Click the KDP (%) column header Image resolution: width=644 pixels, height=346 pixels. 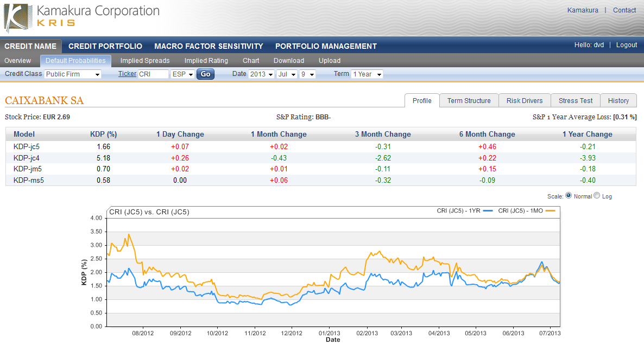[x=104, y=134]
